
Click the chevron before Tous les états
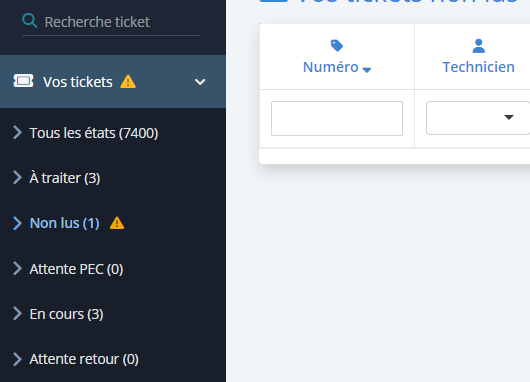point(17,133)
